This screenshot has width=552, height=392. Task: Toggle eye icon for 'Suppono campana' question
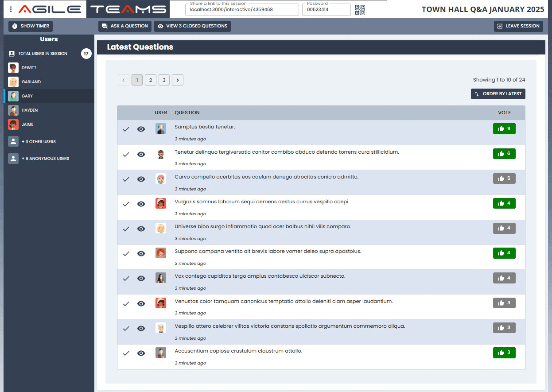pyautogui.click(x=141, y=253)
